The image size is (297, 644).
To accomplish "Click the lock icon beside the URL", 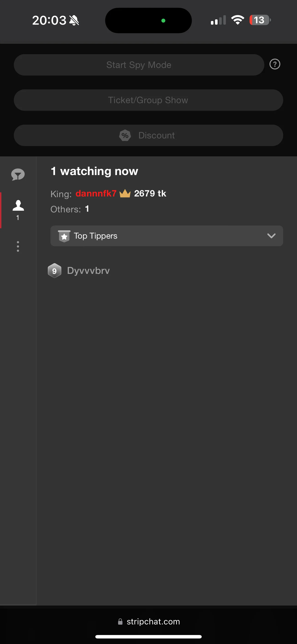I will [120, 622].
